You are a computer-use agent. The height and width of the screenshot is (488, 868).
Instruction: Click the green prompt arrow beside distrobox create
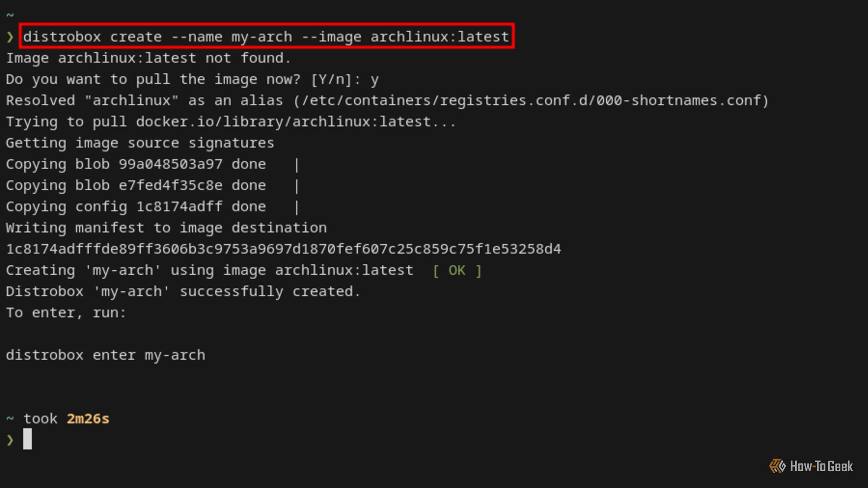(10, 37)
